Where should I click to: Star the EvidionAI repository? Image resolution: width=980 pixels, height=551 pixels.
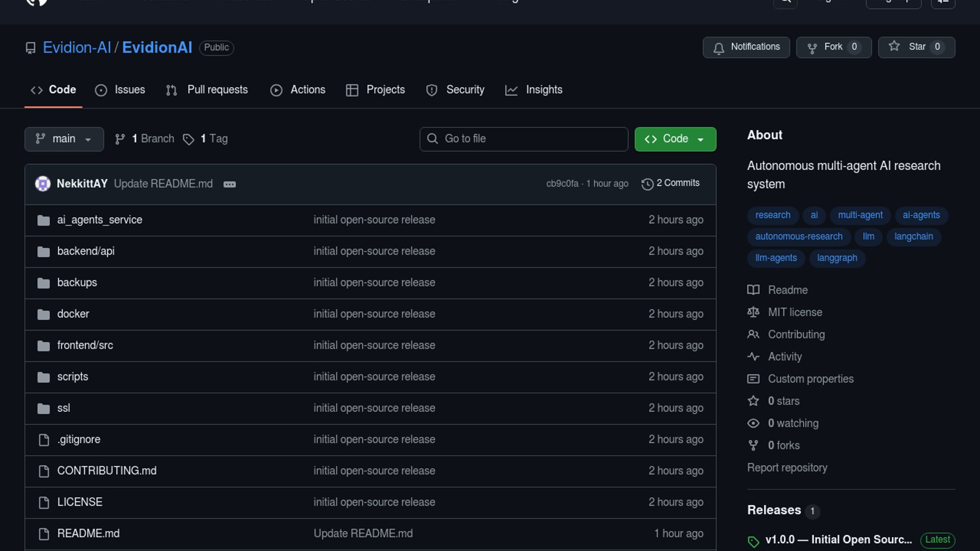click(916, 47)
